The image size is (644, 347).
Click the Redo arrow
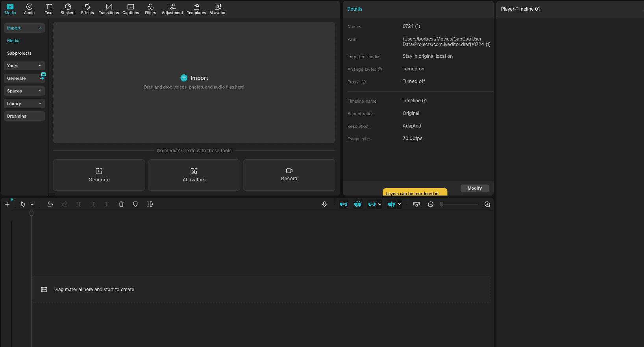(x=65, y=204)
